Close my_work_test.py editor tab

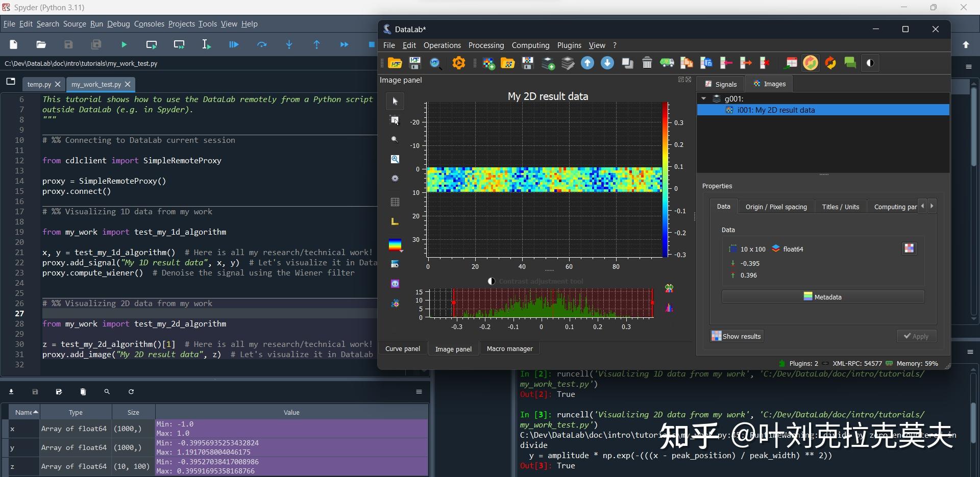coord(128,84)
